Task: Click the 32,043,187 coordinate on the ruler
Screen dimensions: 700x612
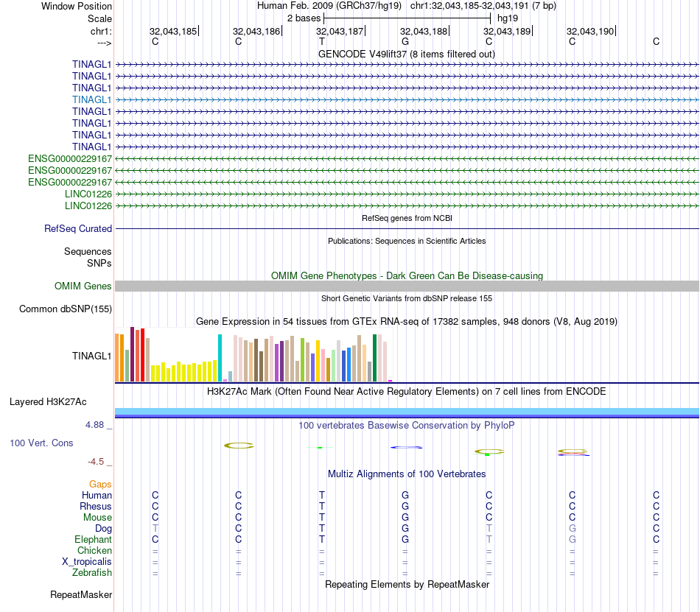Action: pos(340,31)
